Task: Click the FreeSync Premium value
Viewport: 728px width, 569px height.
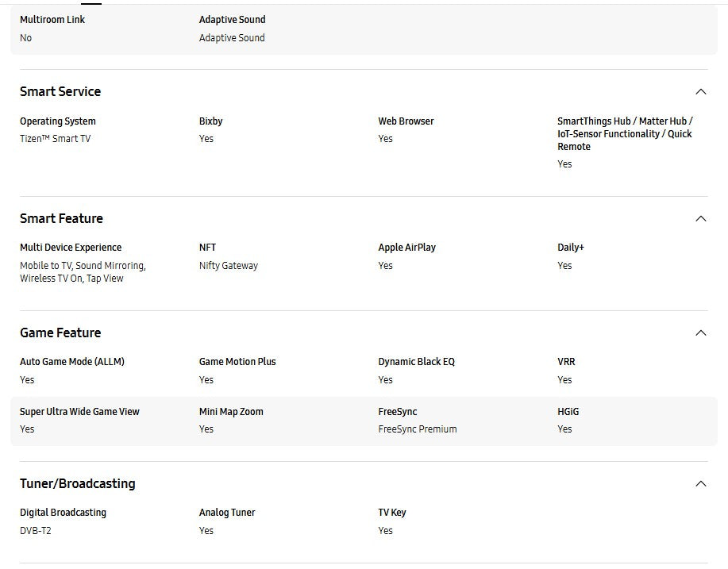Action: (417, 429)
